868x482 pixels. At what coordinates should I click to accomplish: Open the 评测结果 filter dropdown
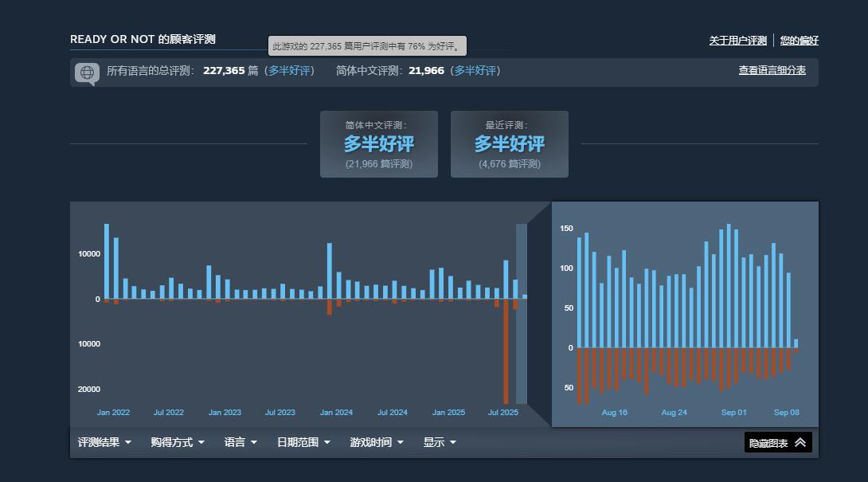tap(104, 442)
